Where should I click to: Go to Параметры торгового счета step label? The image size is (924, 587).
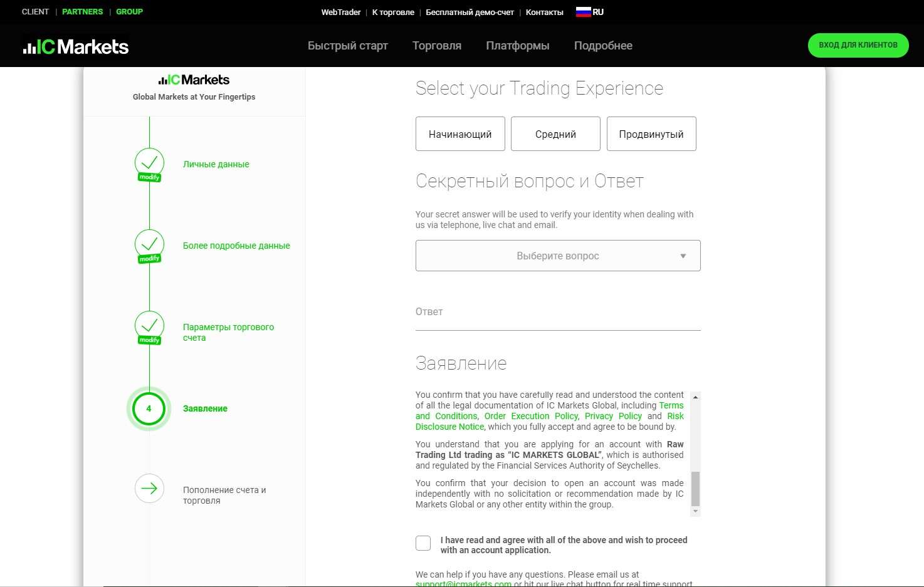coord(228,332)
